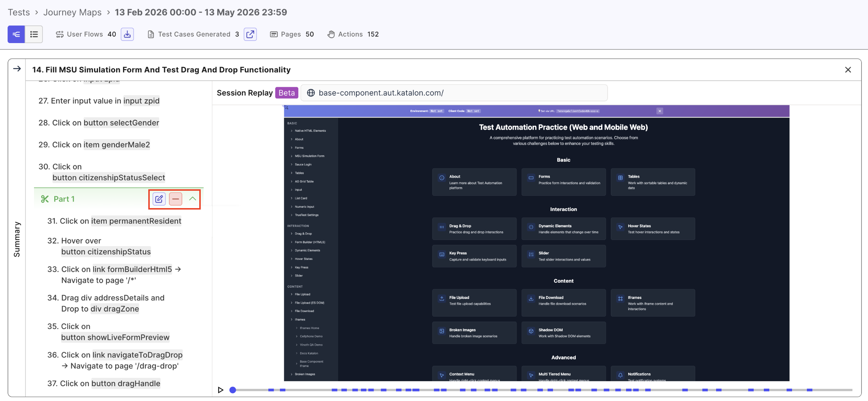Click the replay timeline scrubber handle
Screen dimensions: 868x401
click(233, 390)
